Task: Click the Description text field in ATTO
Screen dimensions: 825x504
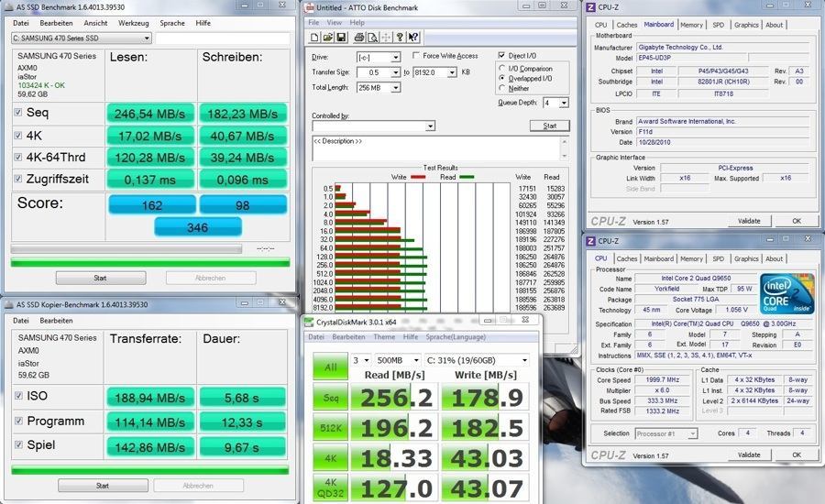Action: (x=435, y=148)
